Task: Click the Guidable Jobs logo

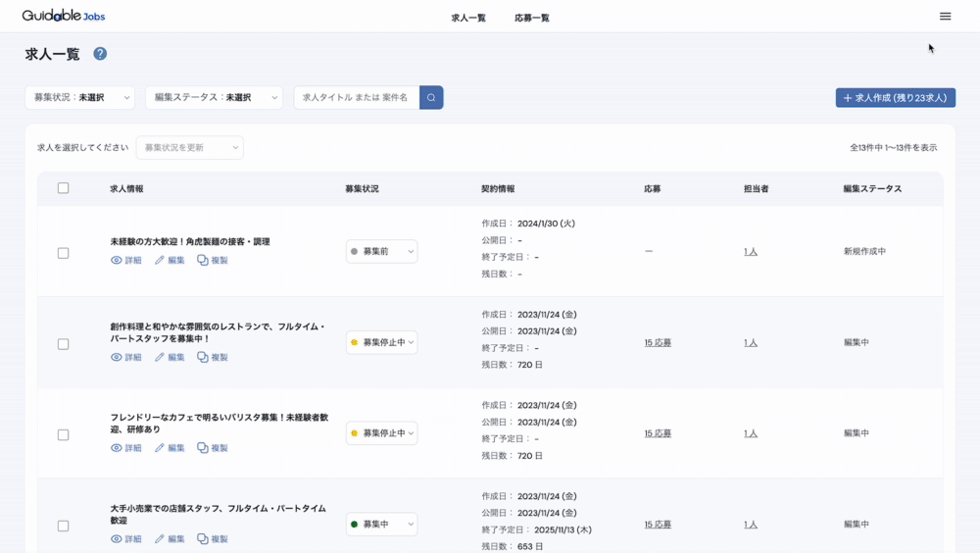Action: click(x=64, y=16)
